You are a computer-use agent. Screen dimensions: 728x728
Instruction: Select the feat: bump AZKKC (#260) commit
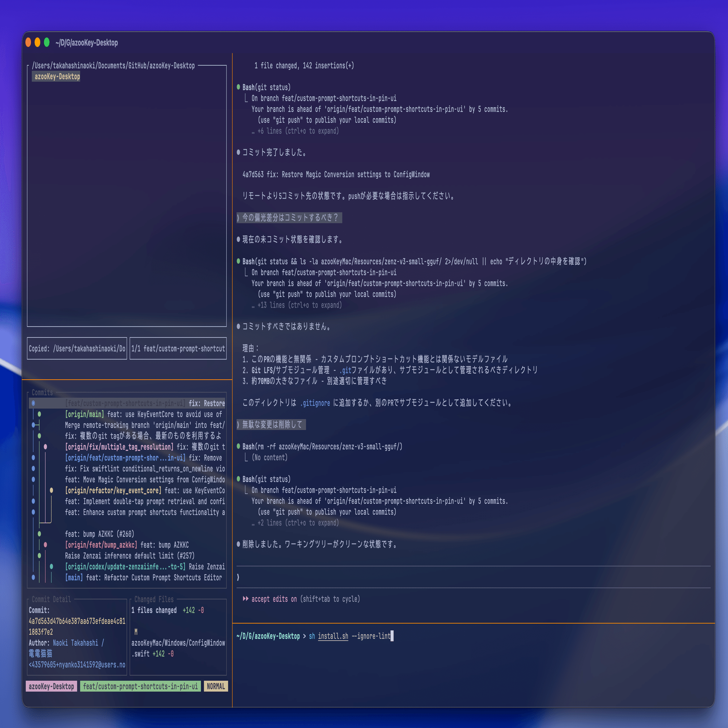pos(99,534)
